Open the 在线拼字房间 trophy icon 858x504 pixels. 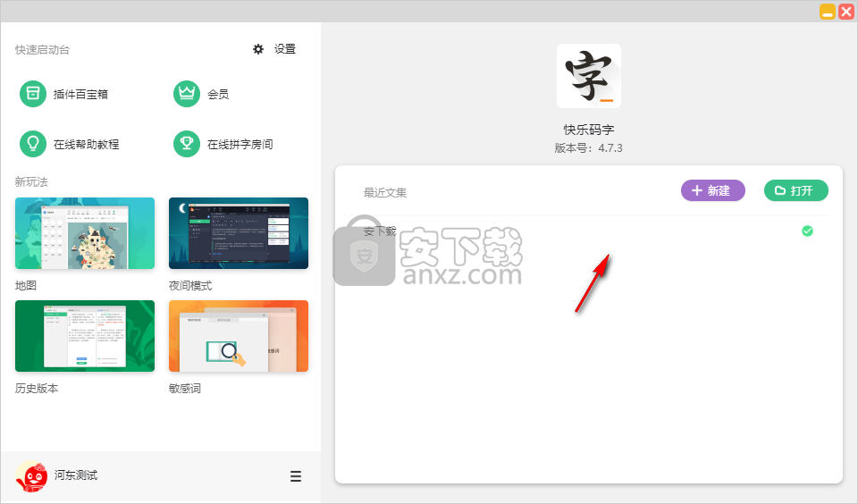pyautogui.click(x=187, y=144)
